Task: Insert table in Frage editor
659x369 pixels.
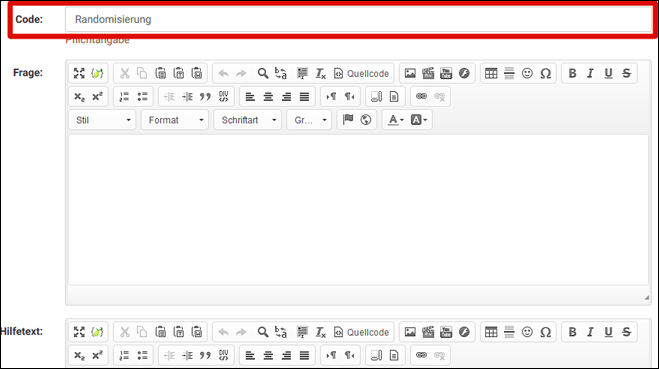Action: coord(491,73)
